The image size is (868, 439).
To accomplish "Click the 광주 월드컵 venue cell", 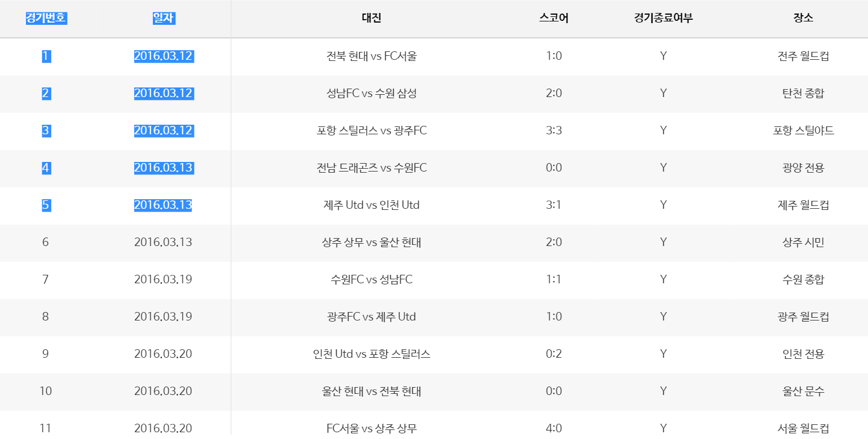I will (803, 317).
